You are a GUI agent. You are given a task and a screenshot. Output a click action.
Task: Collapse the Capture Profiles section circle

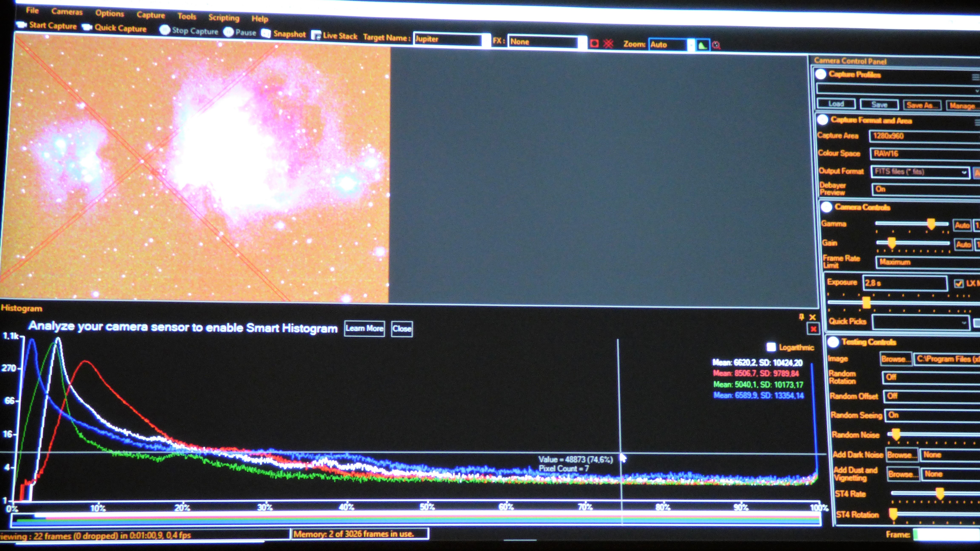(x=820, y=74)
